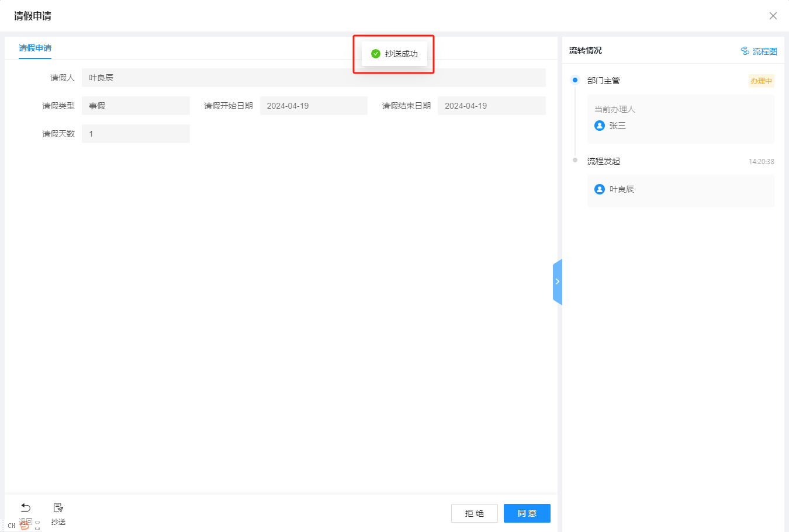Collapse the side panel with blue arrow

[x=557, y=281]
